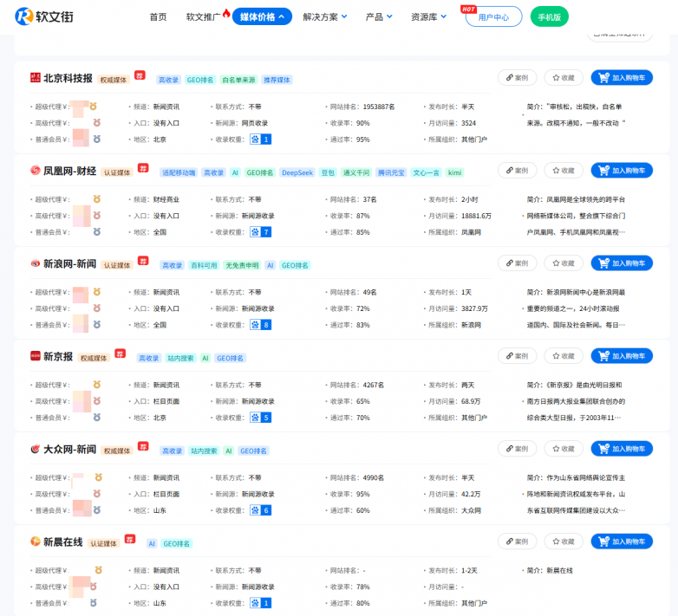This screenshot has width=678, height=616.
Task: Expand the 资源库 dropdown
Action: (x=428, y=16)
